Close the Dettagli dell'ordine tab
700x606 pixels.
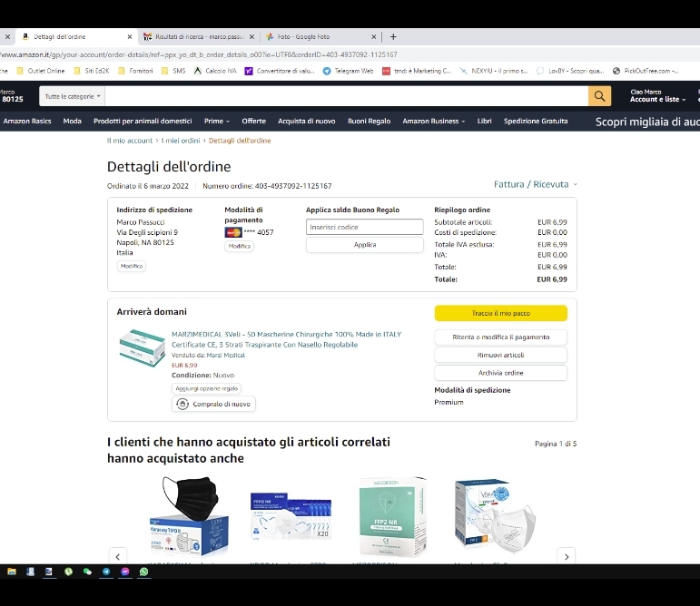tap(130, 37)
